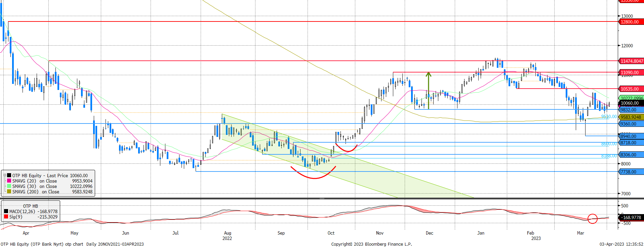Click the May label on the time axis
Image resolution: width=644 pixels, height=247 pixels.
(x=74, y=233)
